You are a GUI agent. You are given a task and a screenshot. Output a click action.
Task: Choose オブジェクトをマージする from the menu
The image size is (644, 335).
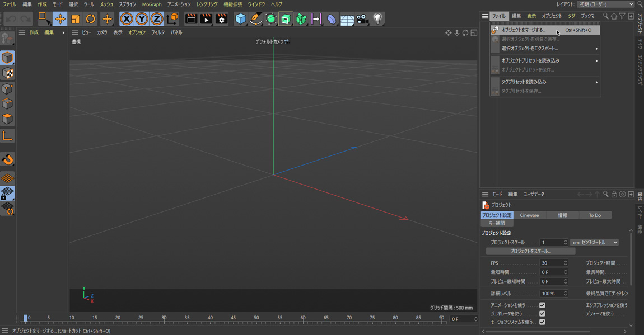tap(523, 30)
